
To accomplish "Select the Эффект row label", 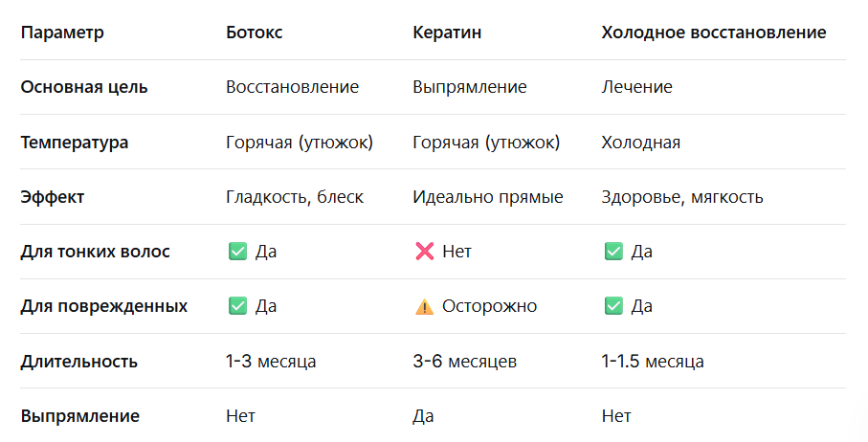I will pos(52,197).
